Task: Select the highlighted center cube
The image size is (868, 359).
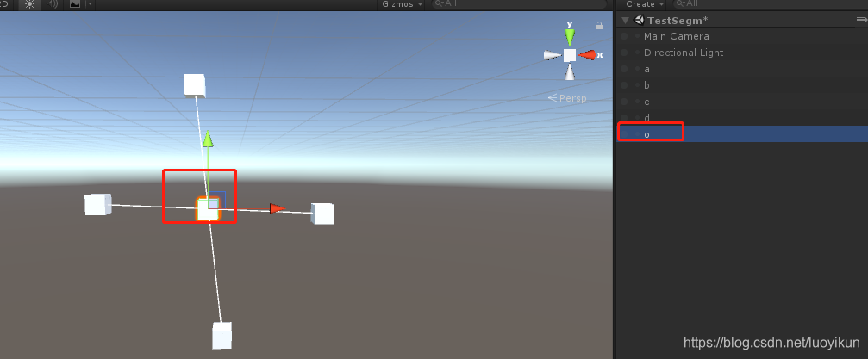Action: (208, 210)
